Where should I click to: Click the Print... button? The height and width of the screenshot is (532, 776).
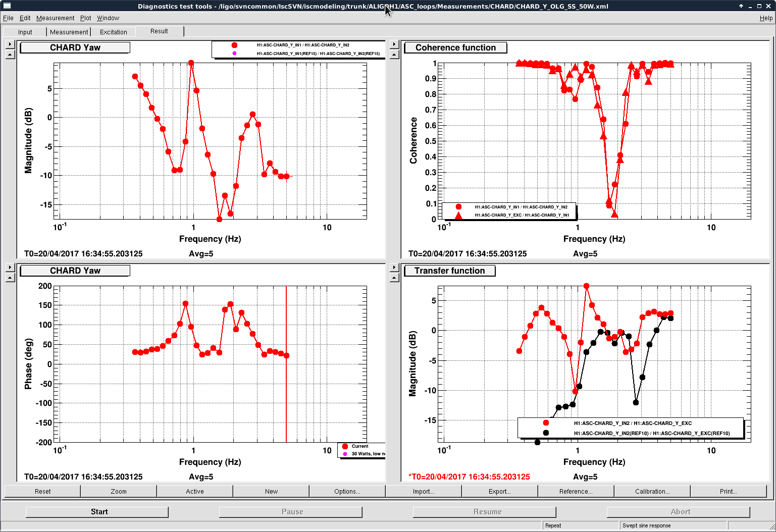[729, 491]
